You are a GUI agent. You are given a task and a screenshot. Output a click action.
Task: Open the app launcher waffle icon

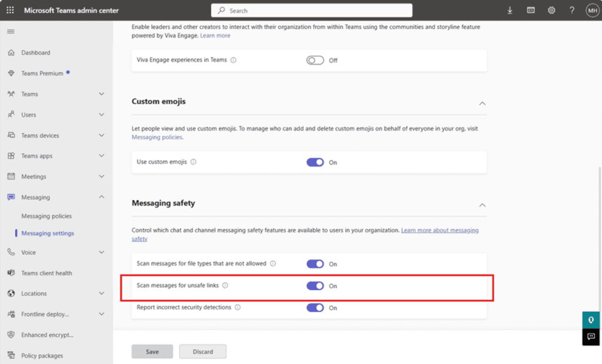click(9, 10)
